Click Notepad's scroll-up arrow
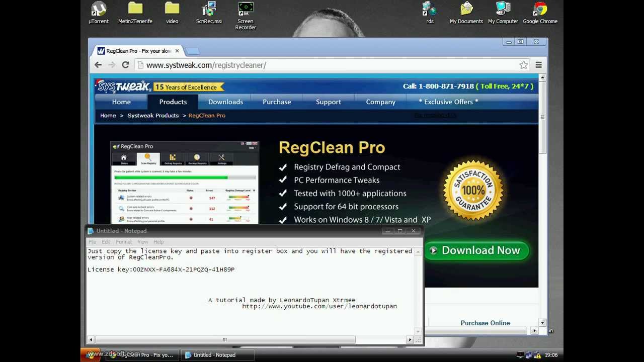 (418, 252)
